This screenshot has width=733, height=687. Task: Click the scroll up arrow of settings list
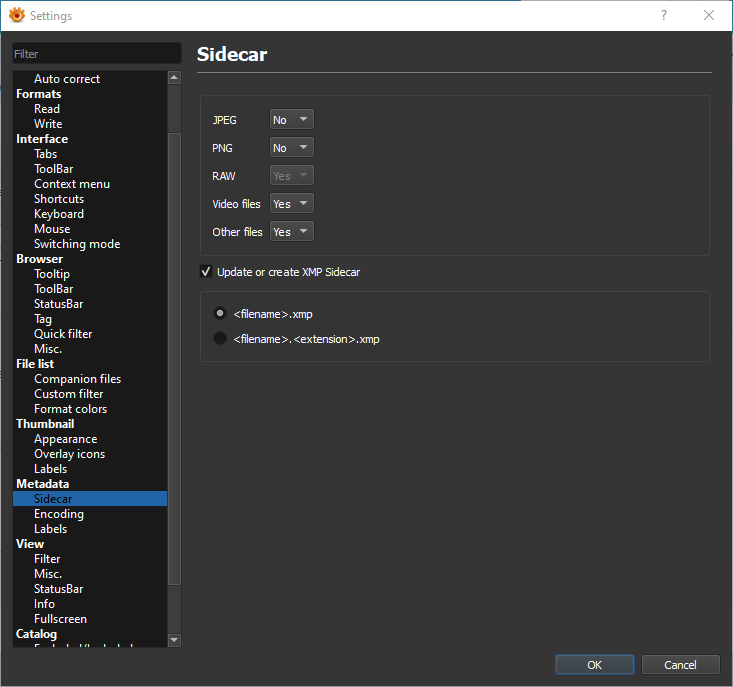[x=174, y=78]
